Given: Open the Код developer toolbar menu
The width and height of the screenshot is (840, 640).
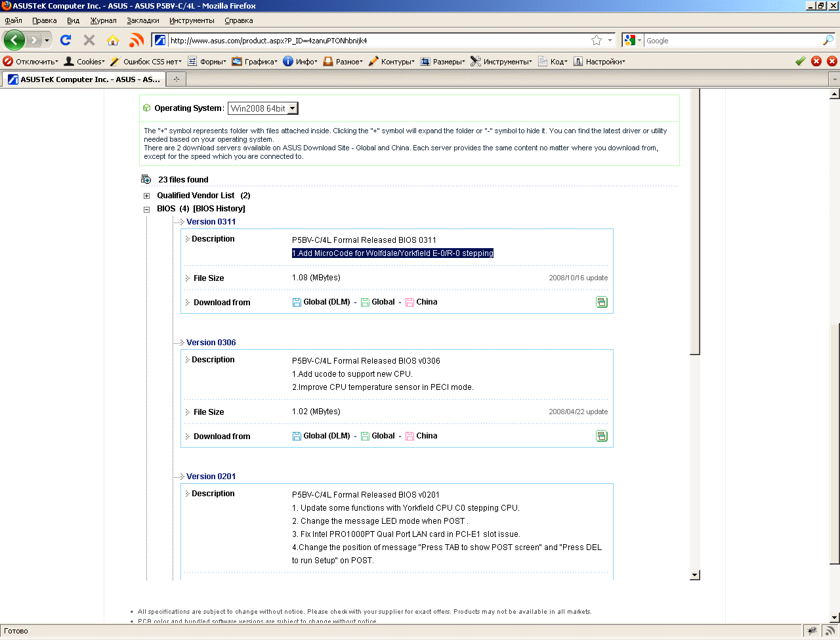Looking at the screenshot, I should pos(553,61).
